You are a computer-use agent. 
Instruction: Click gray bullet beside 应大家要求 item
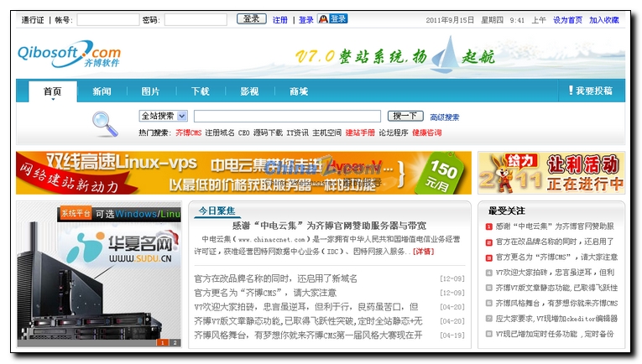489,319
